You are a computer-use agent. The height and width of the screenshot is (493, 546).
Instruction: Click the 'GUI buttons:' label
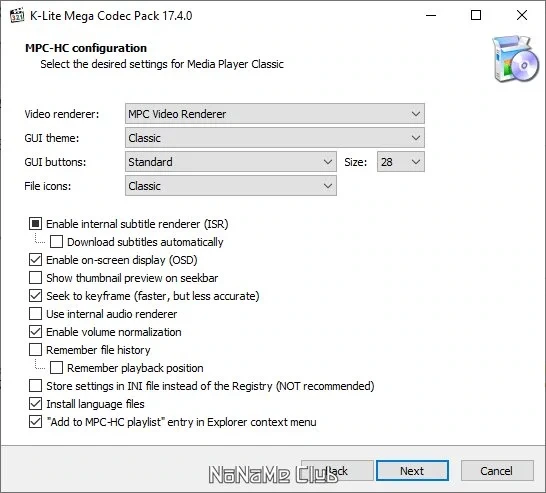coord(55,162)
